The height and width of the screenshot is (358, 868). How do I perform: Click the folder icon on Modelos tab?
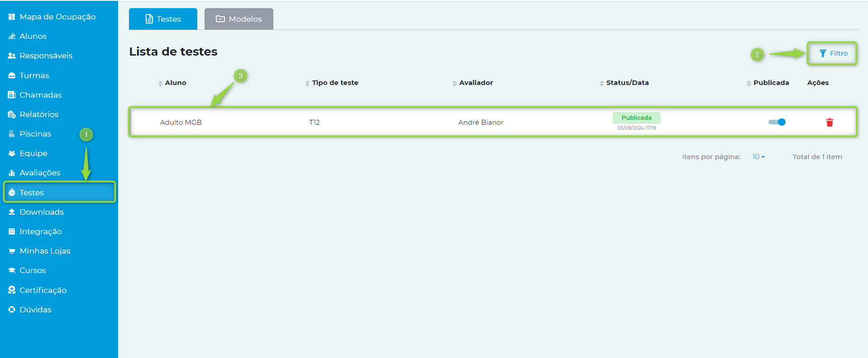220,19
